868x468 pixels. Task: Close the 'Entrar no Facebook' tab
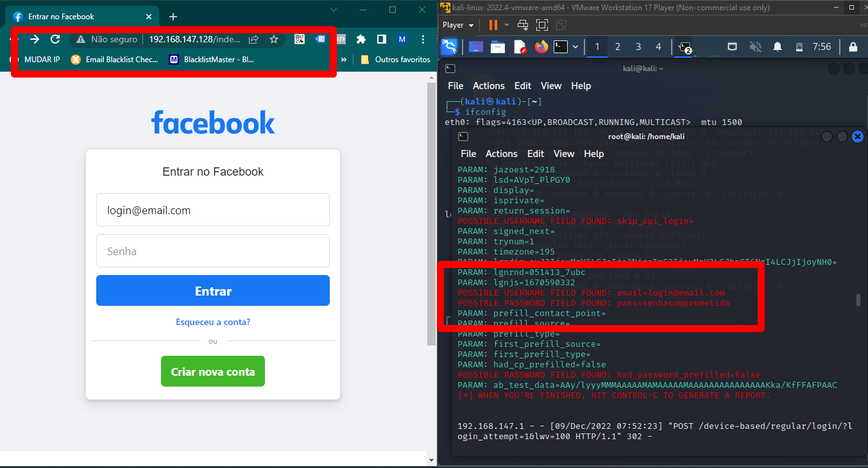(150, 17)
